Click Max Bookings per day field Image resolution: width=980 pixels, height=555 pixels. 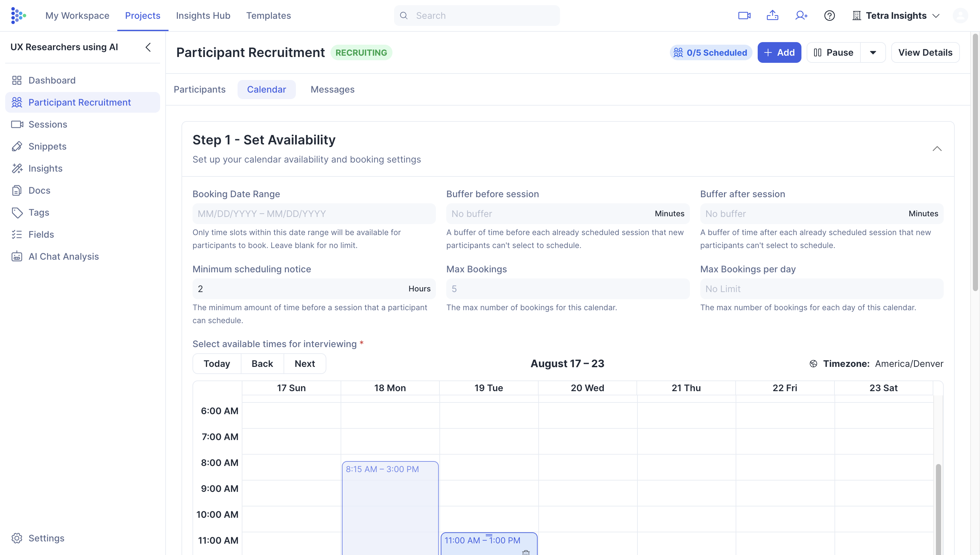pyautogui.click(x=822, y=289)
